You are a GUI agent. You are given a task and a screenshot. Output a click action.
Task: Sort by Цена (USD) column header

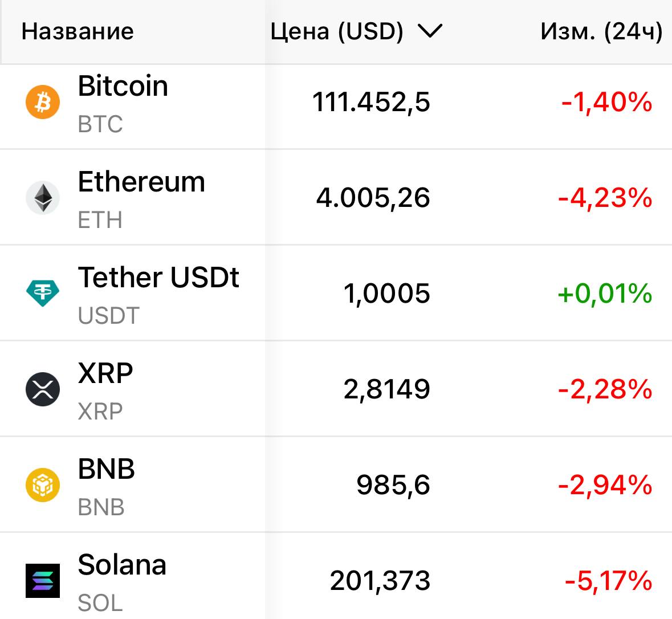[x=337, y=31]
